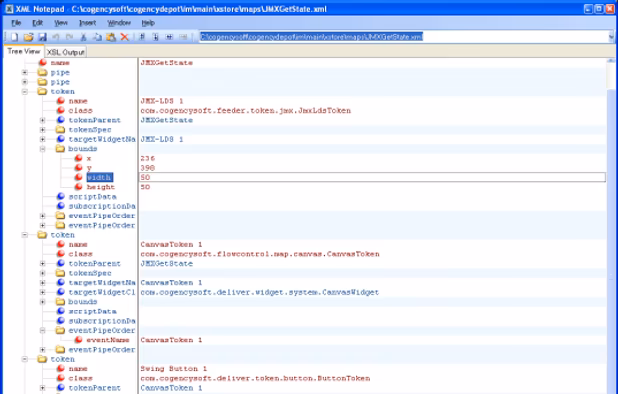Click the Nudge node down toolbar icon
Screen dimensions: 618x394
(x=156, y=37)
